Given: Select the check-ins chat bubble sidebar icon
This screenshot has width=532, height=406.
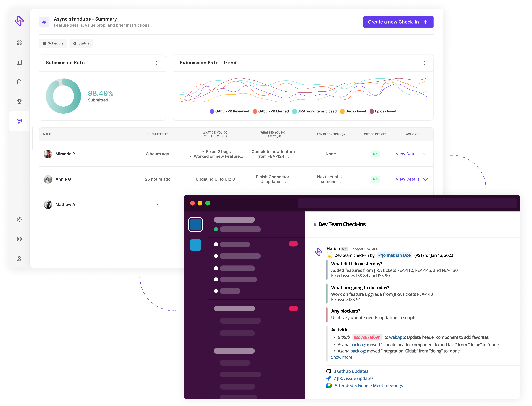Looking at the screenshot, I should pos(19,121).
